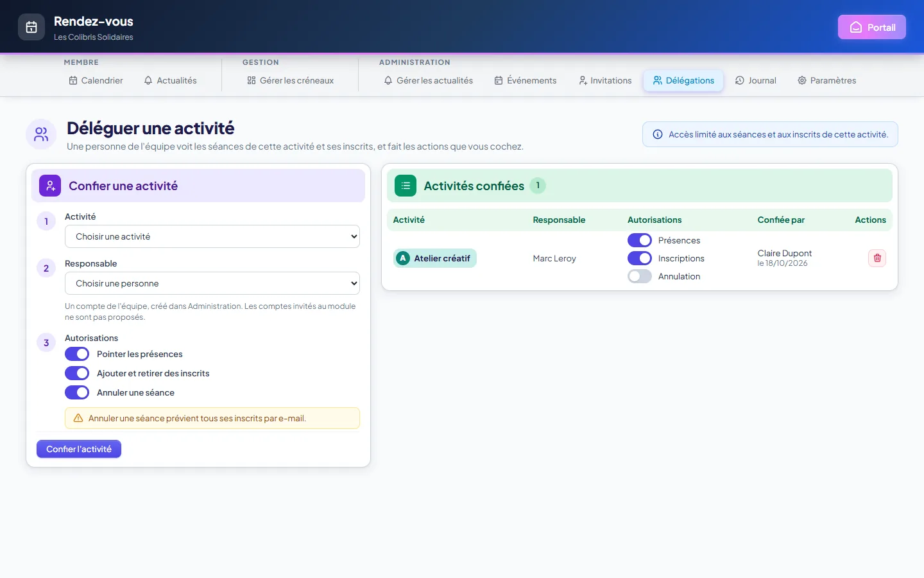Click the Responsable column header
The image size is (924, 578).
click(559, 220)
